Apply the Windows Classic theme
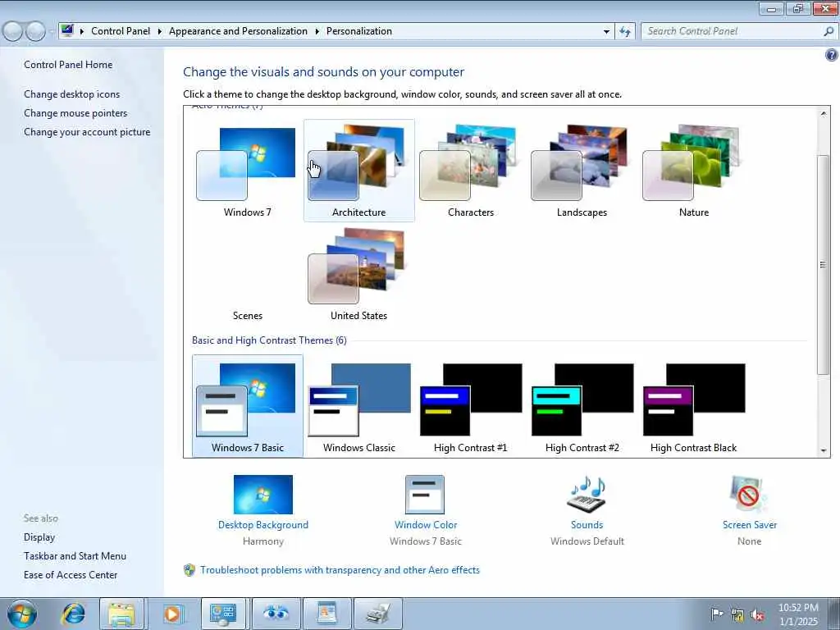The width and height of the screenshot is (840, 630). point(358,406)
